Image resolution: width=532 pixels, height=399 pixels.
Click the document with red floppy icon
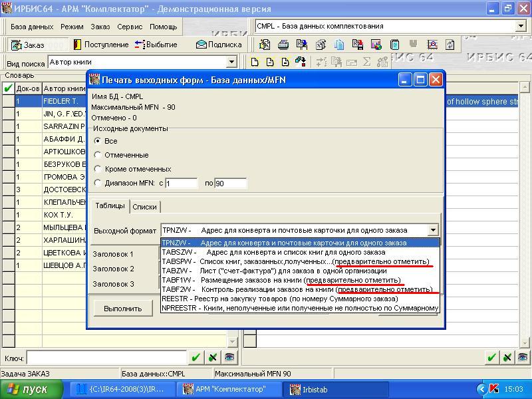coord(358,45)
